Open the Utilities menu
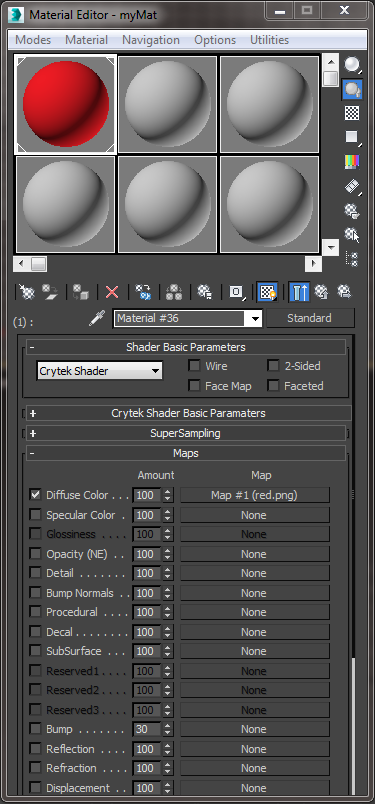Viewport: 375px width, 804px height. coord(269,40)
